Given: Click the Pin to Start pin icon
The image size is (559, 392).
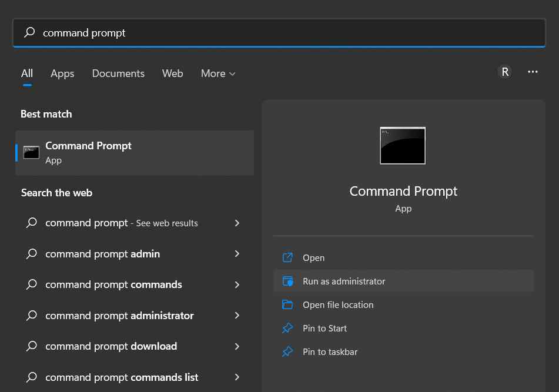Looking at the screenshot, I should tap(287, 328).
